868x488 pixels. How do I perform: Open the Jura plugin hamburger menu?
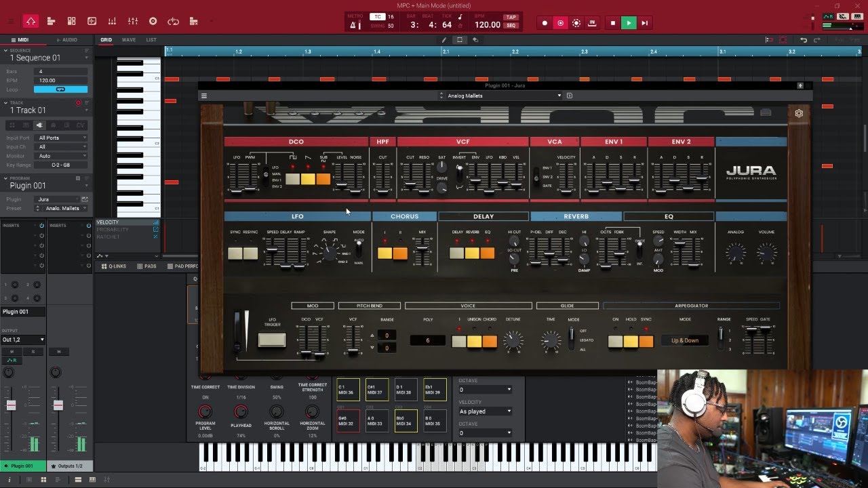point(204,96)
